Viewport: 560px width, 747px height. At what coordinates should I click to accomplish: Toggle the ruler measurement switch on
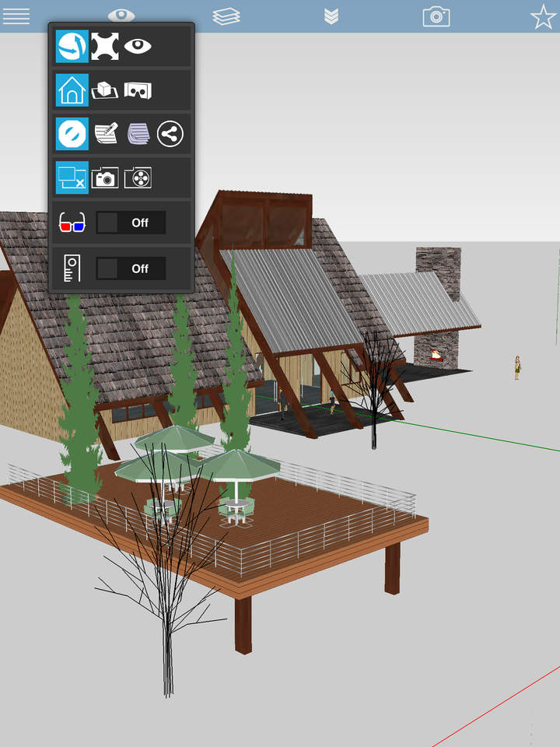click(131, 268)
